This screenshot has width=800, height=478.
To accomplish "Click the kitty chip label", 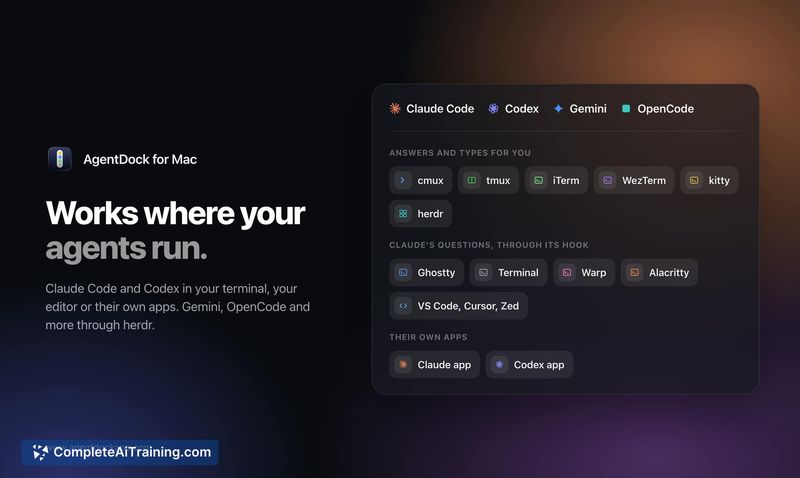I will tap(719, 181).
